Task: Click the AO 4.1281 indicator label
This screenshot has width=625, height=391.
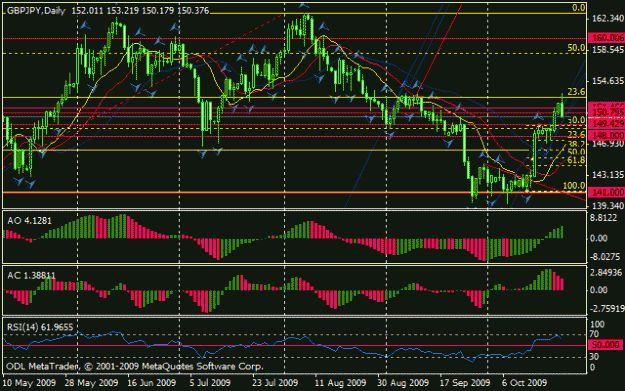Action: (x=29, y=221)
